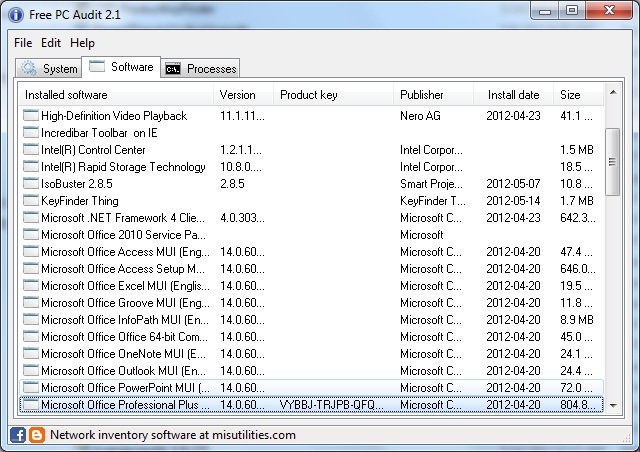Sort by Product key column header
The height and width of the screenshot is (452, 640).
[x=333, y=95]
